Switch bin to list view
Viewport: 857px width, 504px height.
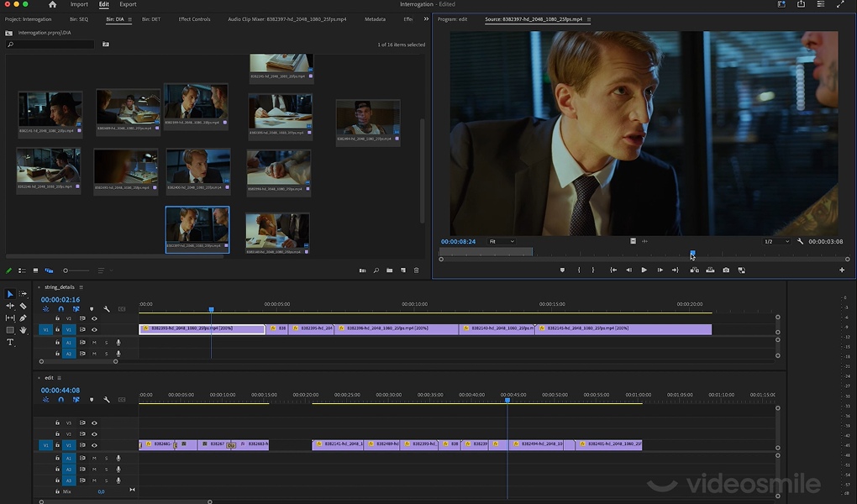click(x=22, y=270)
